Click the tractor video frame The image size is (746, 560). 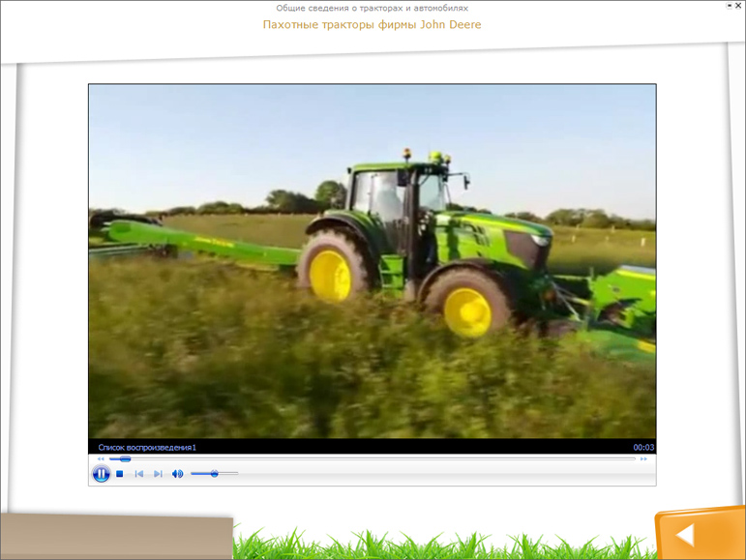(373, 261)
